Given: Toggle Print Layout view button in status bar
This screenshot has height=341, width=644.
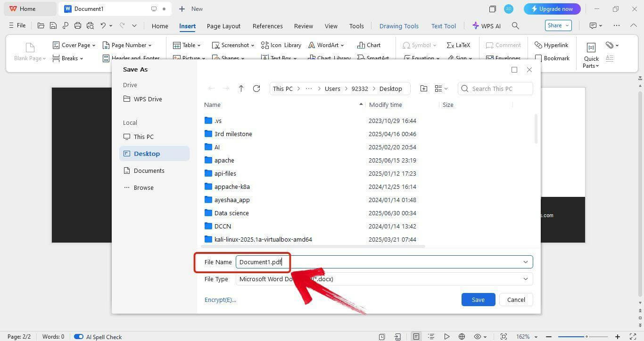Looking at the screenshot, I should [416, 337].
